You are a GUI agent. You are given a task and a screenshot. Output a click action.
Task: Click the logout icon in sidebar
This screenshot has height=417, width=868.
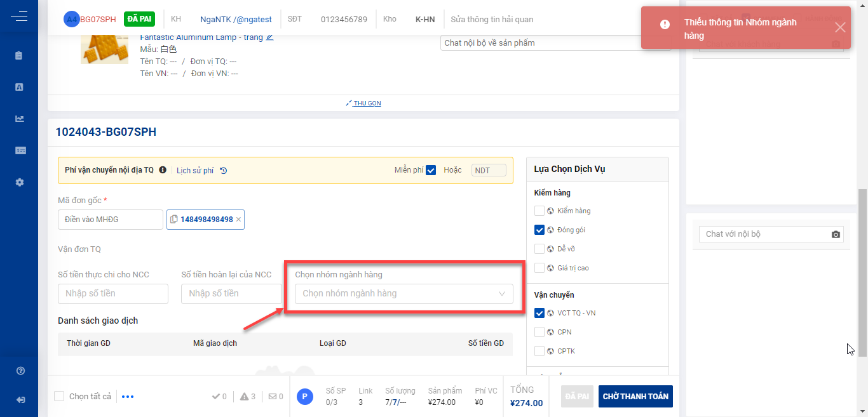pos(20,400)
